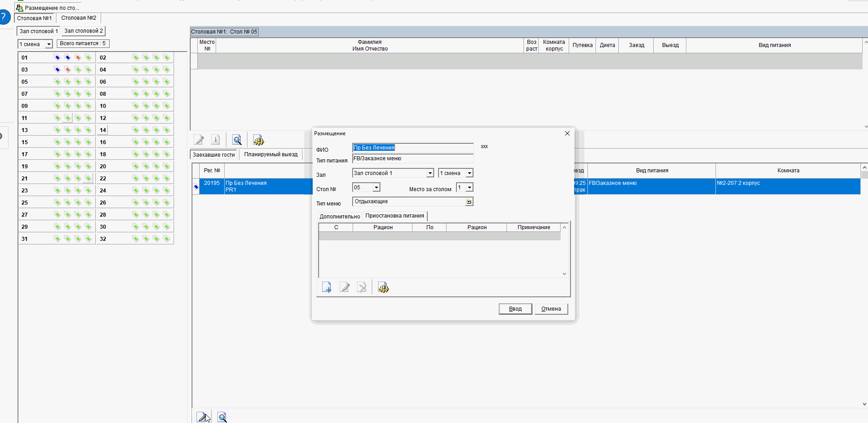The image size is (868, 423).
Task: Select red seat tag at table 01
Action: pos(78,57)
